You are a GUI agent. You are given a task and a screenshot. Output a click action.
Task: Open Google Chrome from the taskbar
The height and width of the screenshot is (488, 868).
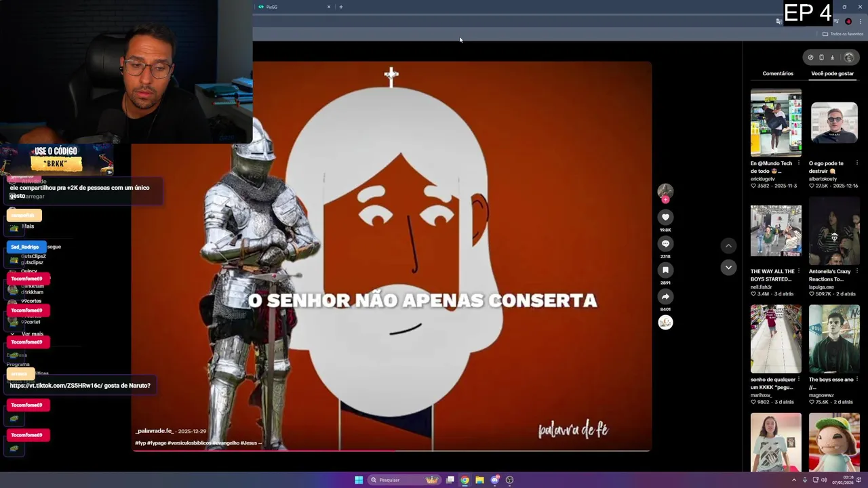pos(465,480)
